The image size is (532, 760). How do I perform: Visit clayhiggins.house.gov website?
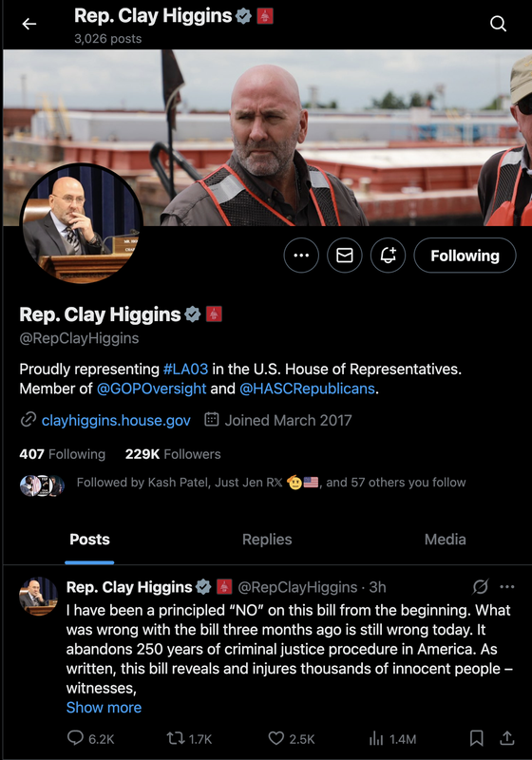116,420
